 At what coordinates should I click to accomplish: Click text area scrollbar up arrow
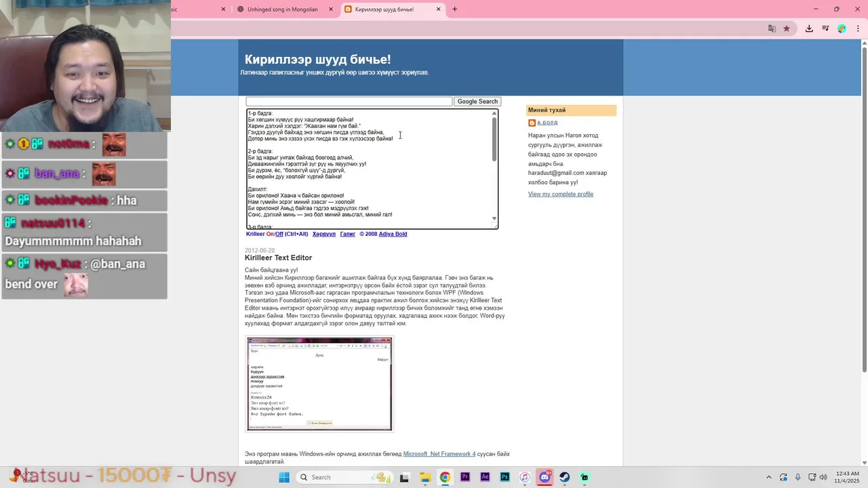coord(494,113)
